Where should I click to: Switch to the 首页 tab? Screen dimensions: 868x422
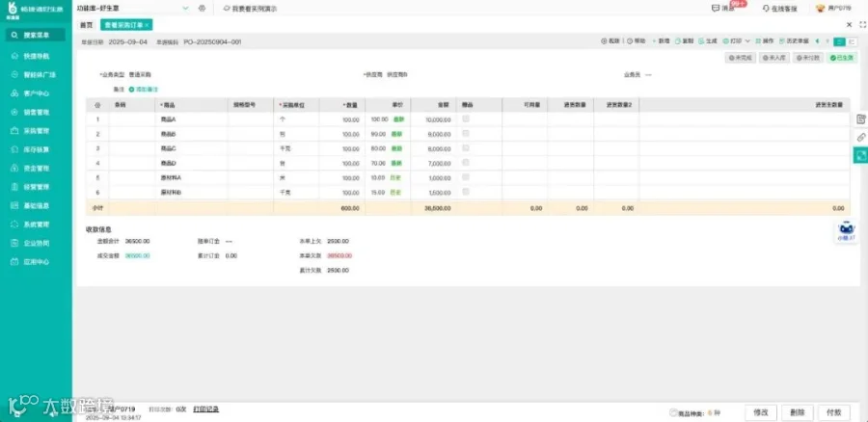tap(86, 25)
